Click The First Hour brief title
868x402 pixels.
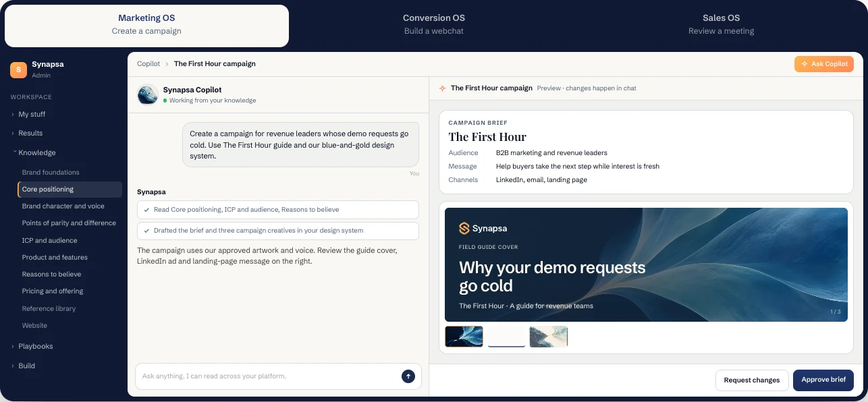(487, 137)
